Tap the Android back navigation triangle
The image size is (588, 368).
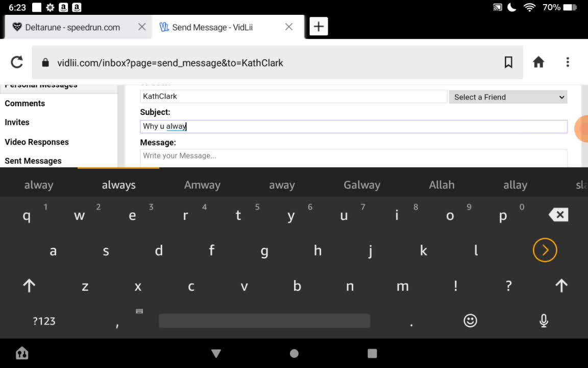(x=216, y=353)
